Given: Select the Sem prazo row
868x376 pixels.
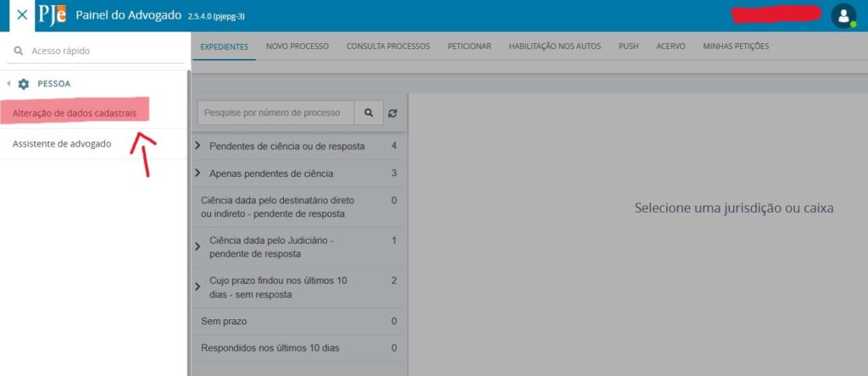Looking at the screenshot, I should 299,321.
